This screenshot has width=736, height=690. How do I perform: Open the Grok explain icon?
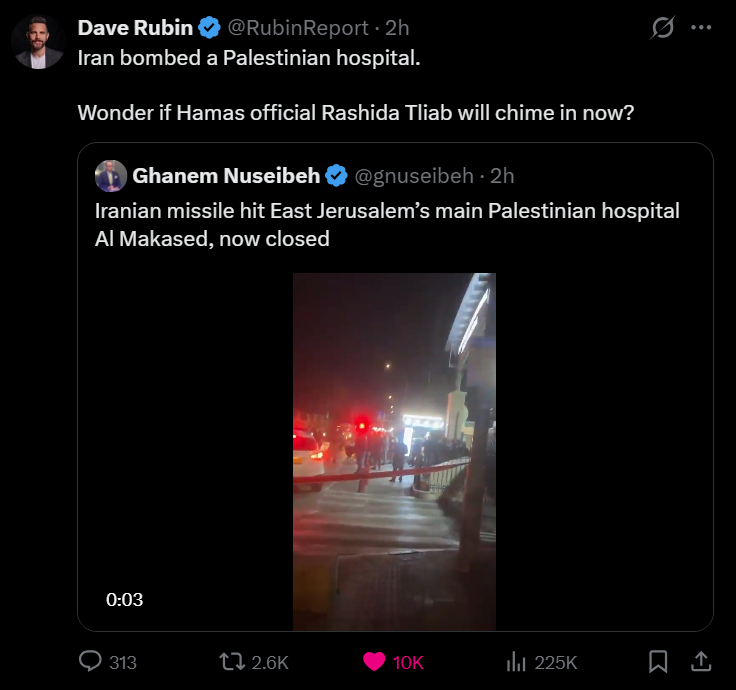point(663,28)
